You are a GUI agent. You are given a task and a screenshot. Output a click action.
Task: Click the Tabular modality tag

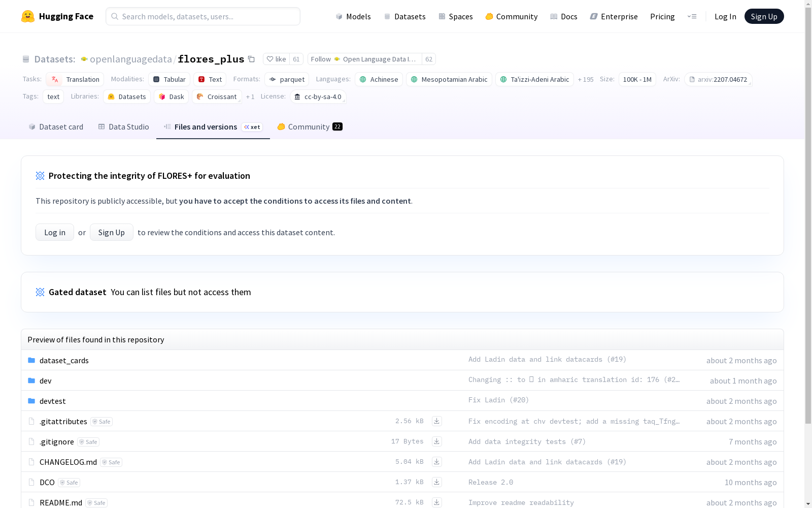[169, 79]
